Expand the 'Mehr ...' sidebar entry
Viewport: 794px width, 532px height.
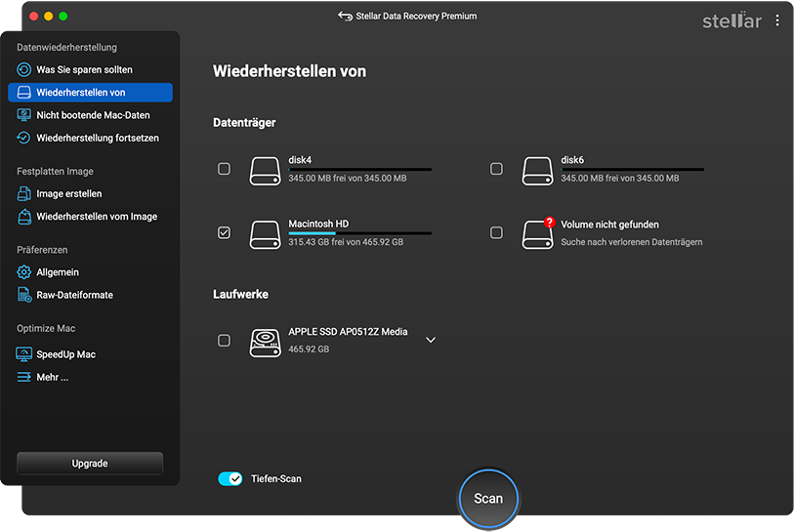coord(52,377)
